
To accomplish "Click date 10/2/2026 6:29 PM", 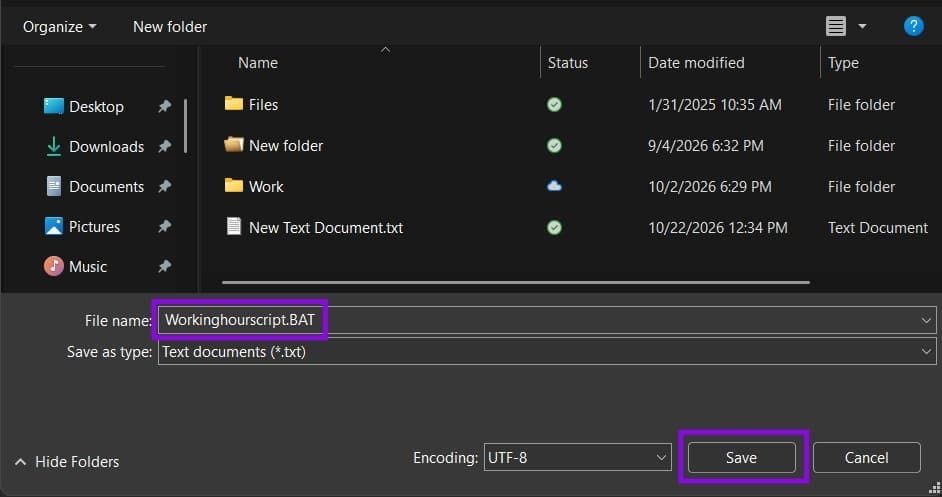I will click(710, 186).
